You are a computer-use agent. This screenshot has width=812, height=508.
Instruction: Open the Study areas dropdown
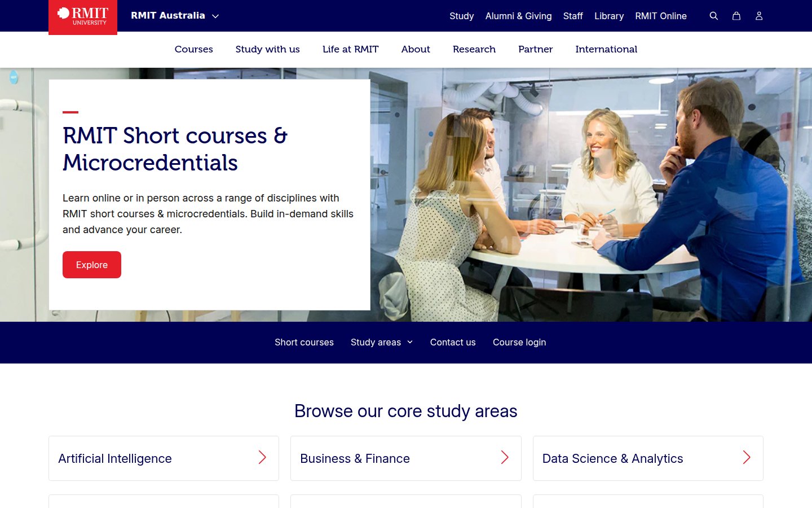pos(382,342)
